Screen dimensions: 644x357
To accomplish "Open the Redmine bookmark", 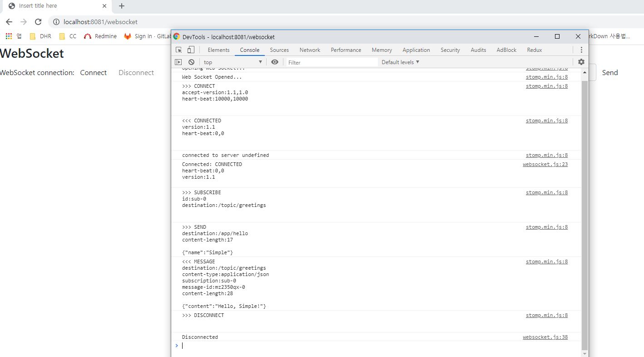I will [x=100, y=36].
